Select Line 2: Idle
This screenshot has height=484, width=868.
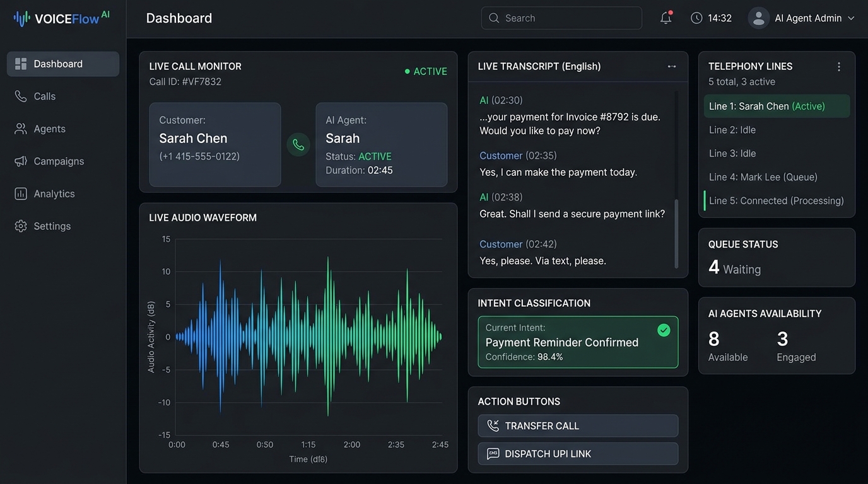pyautogui.click(x=777, y=130)
